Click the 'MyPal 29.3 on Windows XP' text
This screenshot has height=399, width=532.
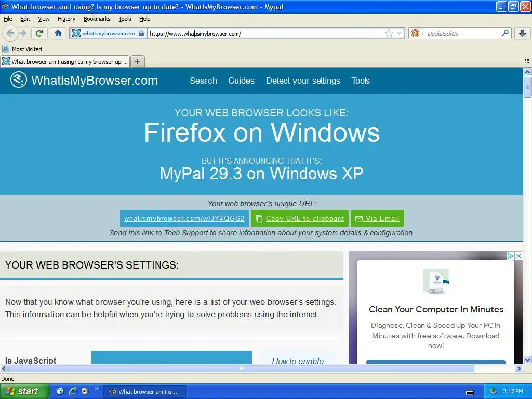(x=261, y=174)
